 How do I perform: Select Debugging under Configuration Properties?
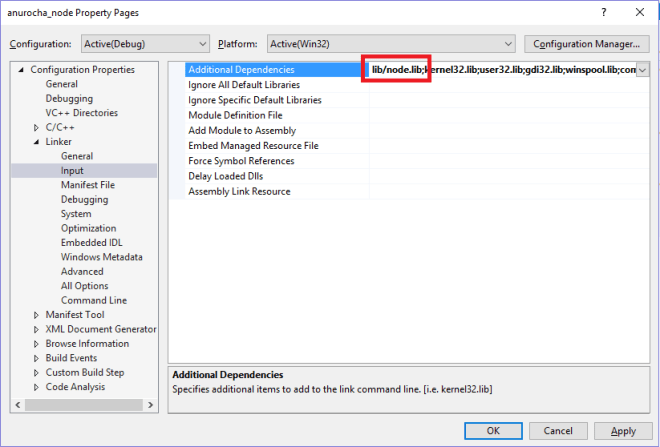point(69,99)
